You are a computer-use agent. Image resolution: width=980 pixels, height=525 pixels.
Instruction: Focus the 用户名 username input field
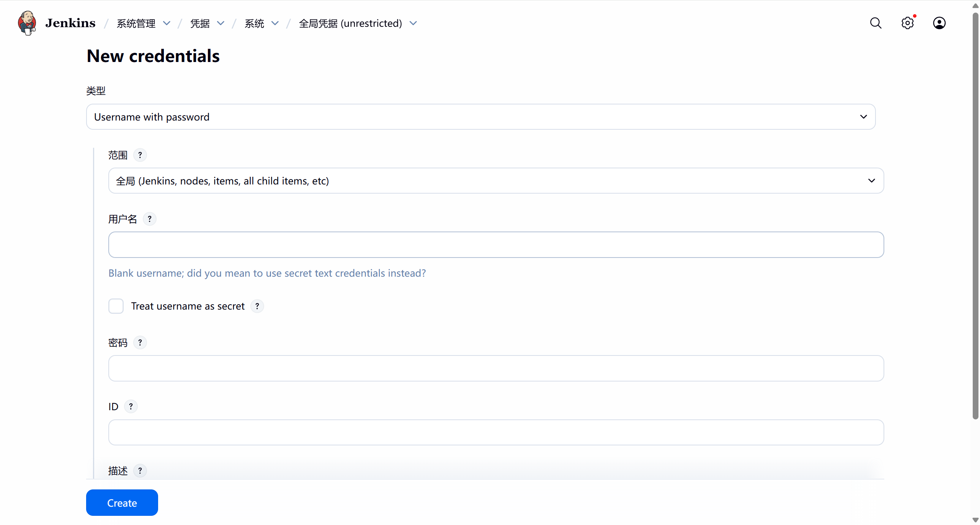[496, 245]
